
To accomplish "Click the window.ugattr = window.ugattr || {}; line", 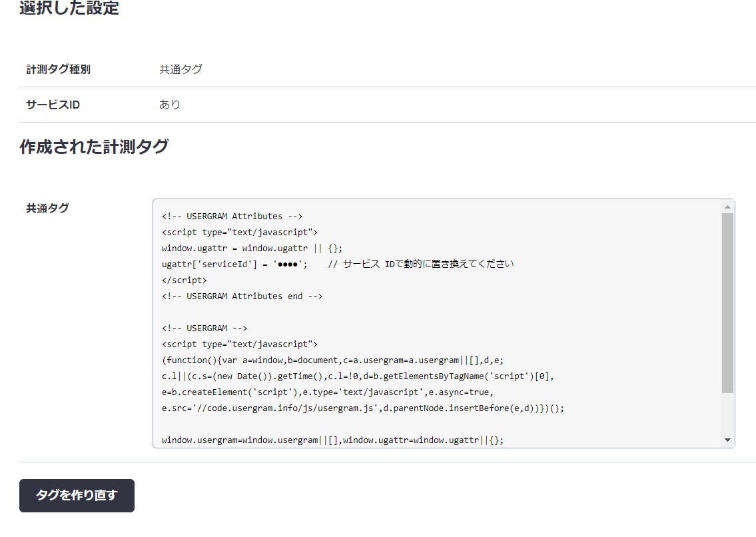I will coord(252,249).
